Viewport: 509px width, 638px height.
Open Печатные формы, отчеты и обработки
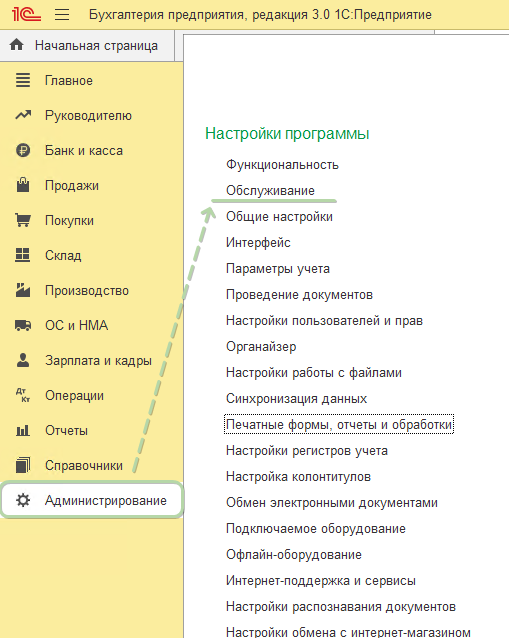pyautogui.click(x=339, y=424)
